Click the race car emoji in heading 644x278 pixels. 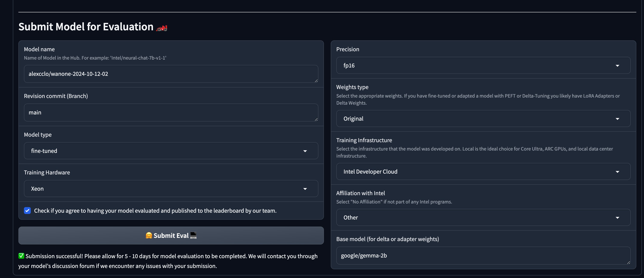coord(162,28)
